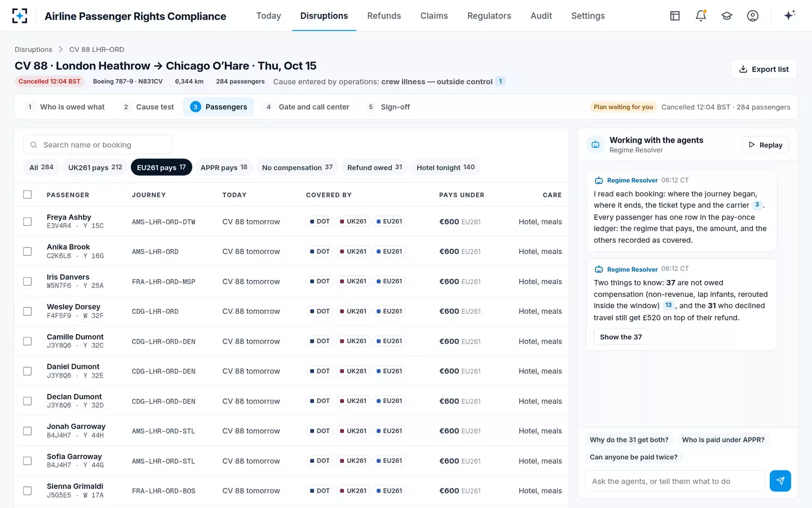
Task: Open citation badge 3 in agent message
Action: coord(757,205)
